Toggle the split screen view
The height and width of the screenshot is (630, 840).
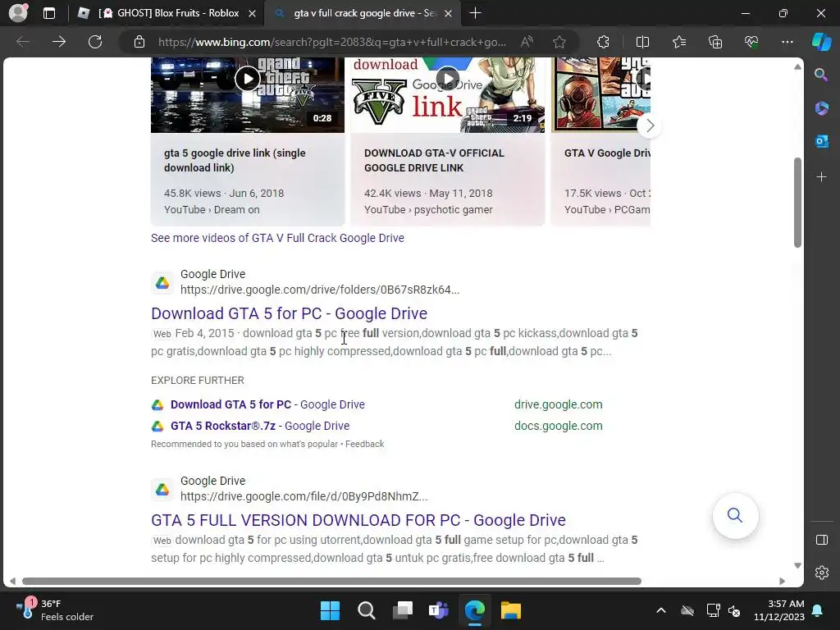(642, 42)
